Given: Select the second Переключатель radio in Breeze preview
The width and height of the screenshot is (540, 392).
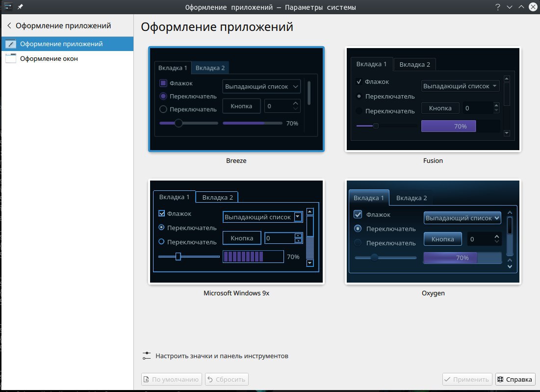Looking at the screenshot, I should click(163, 109).
